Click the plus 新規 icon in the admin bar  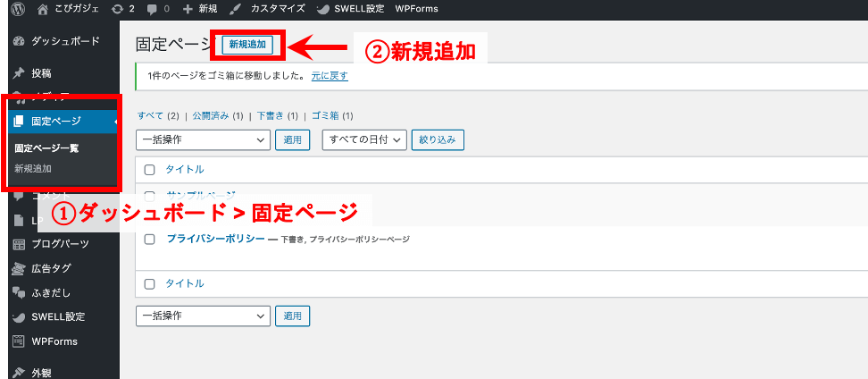[188, 9]
